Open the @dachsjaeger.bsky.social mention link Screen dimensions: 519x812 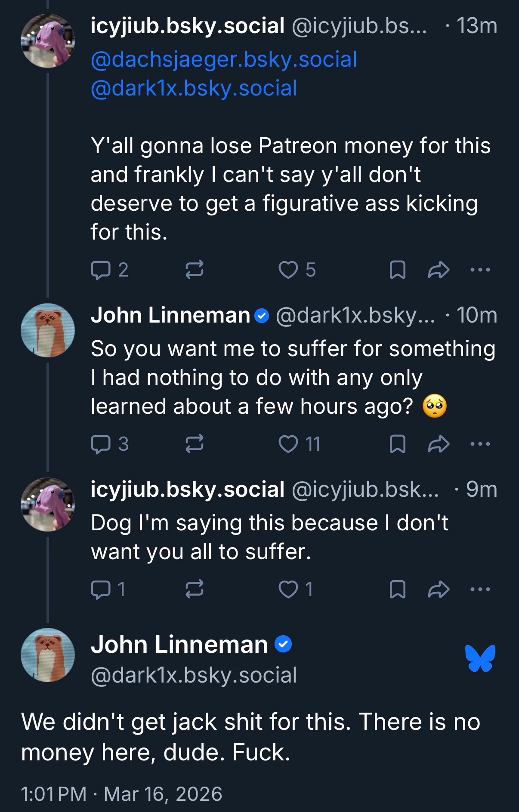(x=224, y=59)
